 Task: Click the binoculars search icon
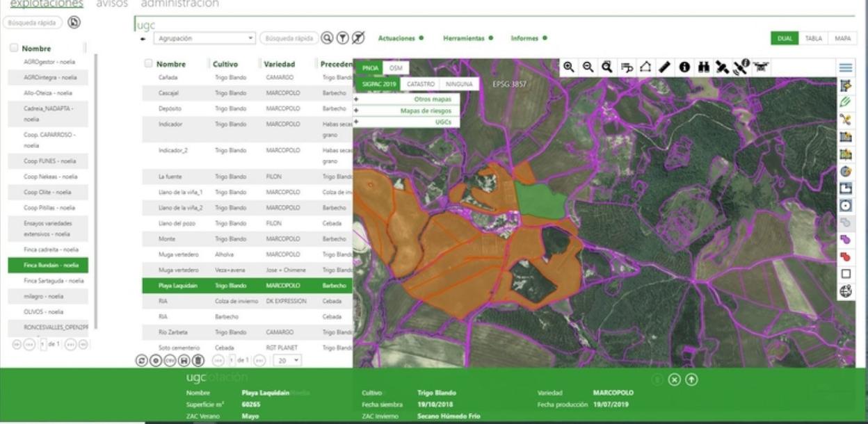point(703,67)
